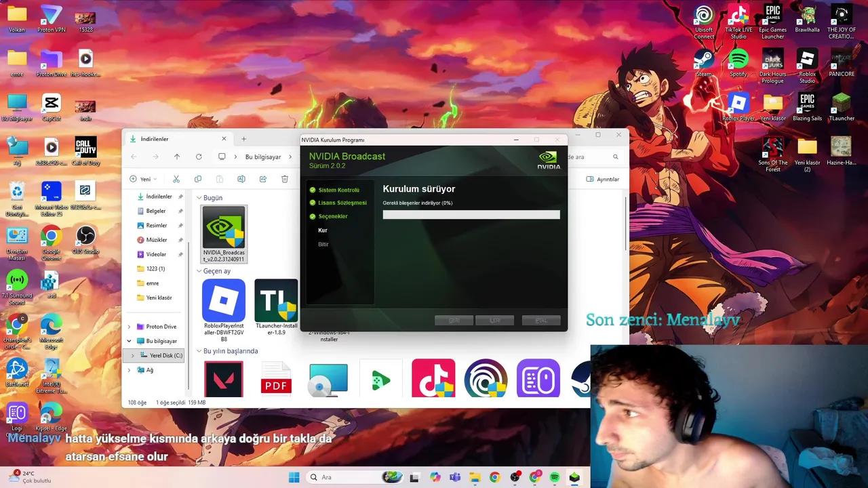
Task: Click the İLERİ button in NVIDIA installer
Action: [x=495, y=321]
